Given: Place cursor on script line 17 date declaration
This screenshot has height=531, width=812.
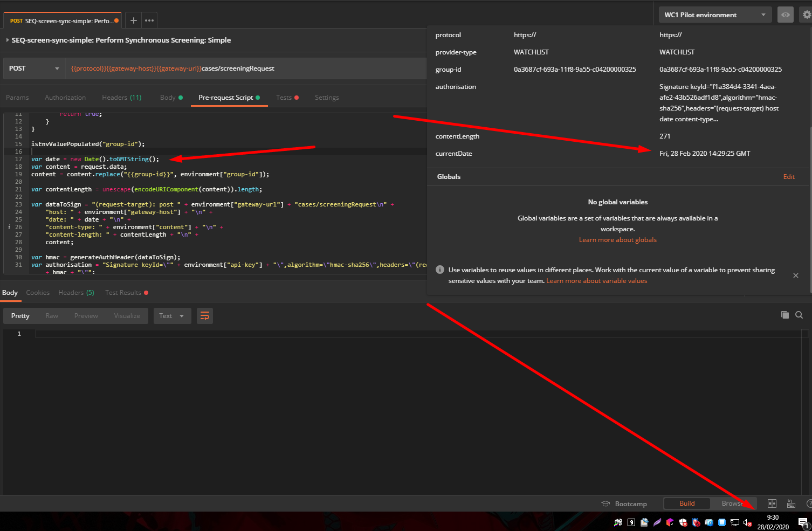Looking at the screenshot, I should click(95, 159).
